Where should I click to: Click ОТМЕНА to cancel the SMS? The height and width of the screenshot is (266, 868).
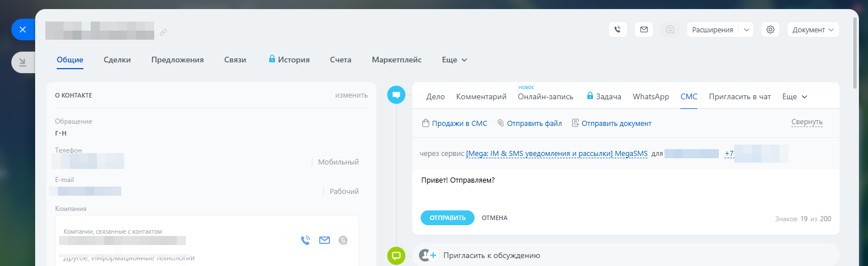[x=494, y=218]
